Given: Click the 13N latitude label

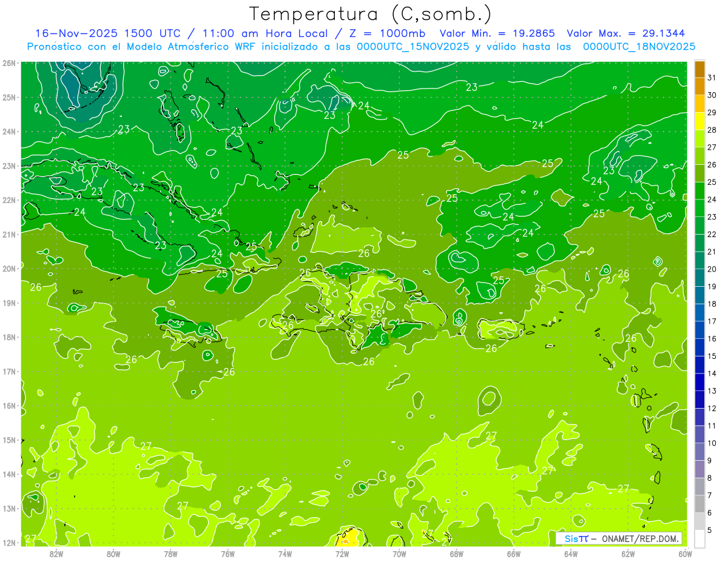Looking at the screenshot, I should point(9,508).
